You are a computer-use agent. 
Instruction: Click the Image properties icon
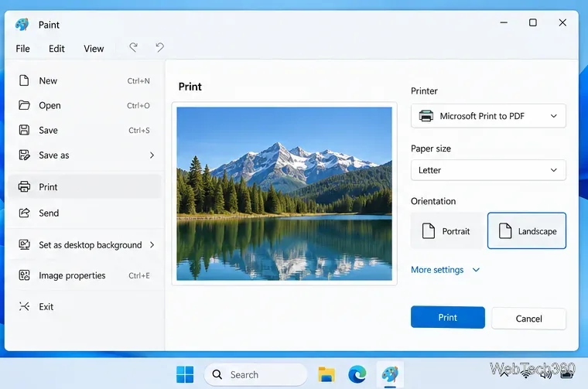click(x=24, y=275)
